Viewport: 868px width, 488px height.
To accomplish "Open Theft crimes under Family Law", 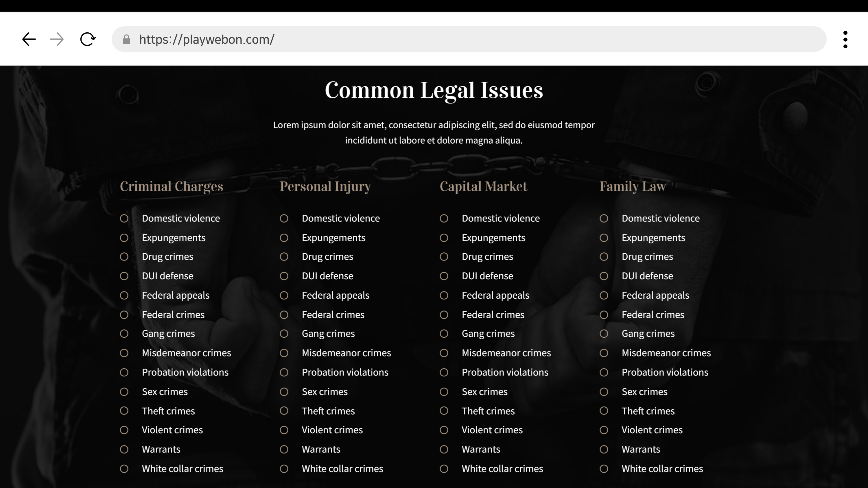I will (x=648, y=411).
